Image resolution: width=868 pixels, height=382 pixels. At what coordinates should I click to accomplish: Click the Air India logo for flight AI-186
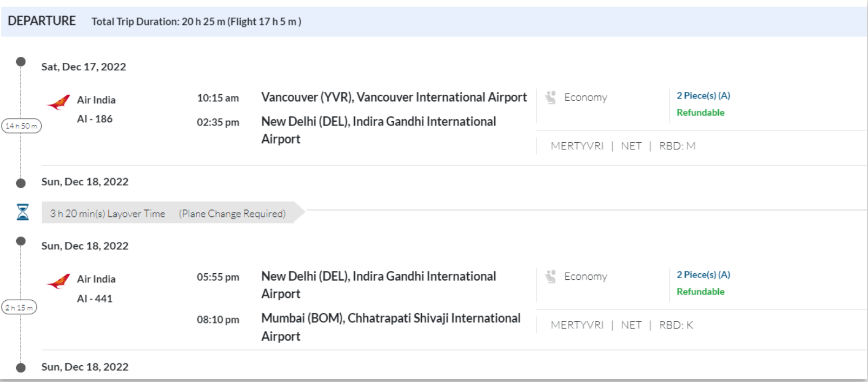[x=58, y=102]
